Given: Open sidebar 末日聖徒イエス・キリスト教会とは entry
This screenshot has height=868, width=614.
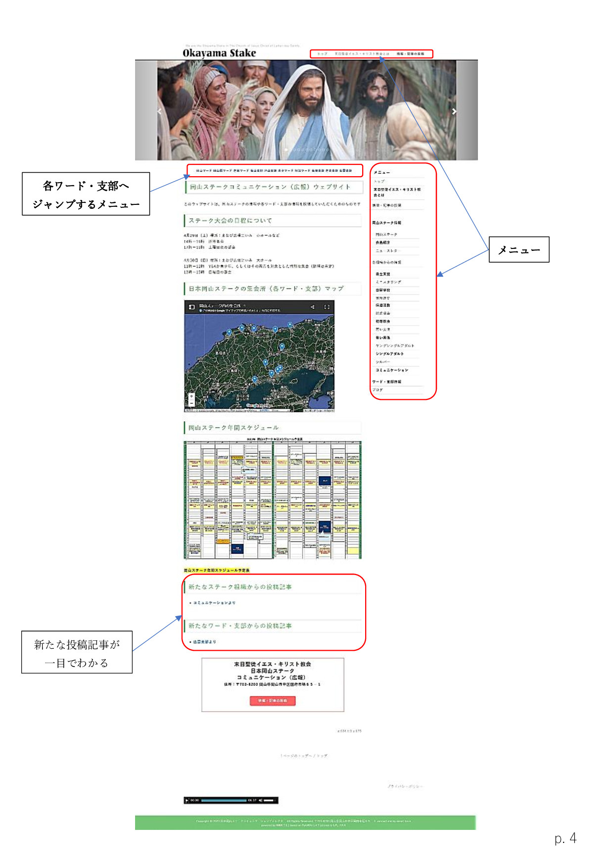Looking at the screenshot, I should (397, 192).
